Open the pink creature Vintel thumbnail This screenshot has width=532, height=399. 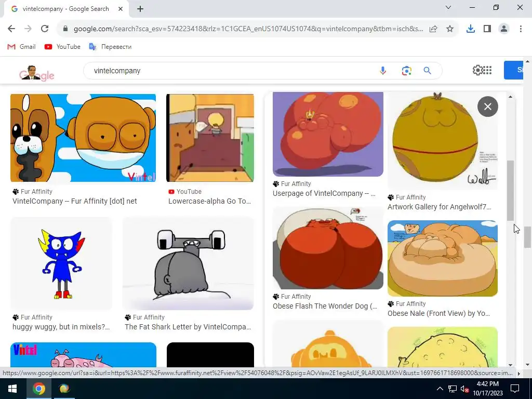click(x=83, y=354)
